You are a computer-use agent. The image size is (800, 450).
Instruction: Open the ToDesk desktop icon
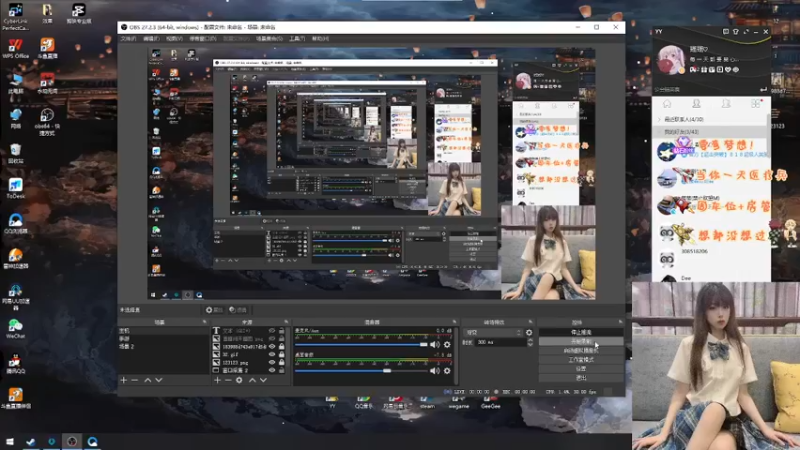click(x=15, y=188)
